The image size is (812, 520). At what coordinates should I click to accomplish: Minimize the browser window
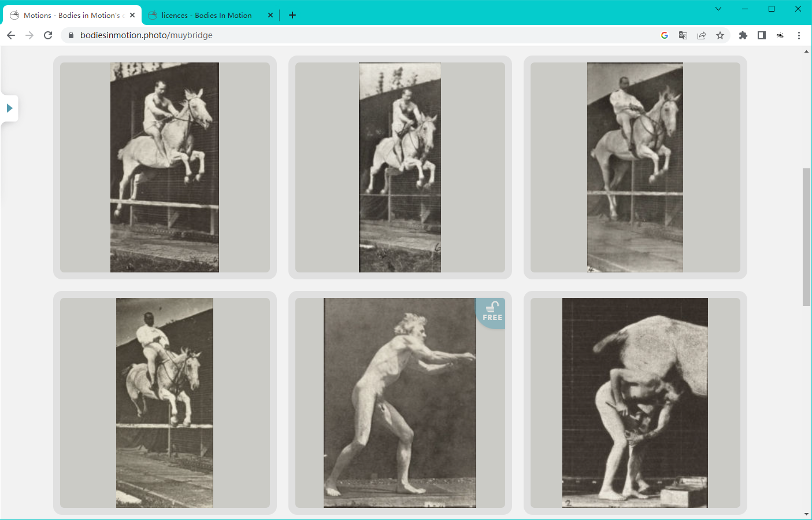(x=745, y=9)
